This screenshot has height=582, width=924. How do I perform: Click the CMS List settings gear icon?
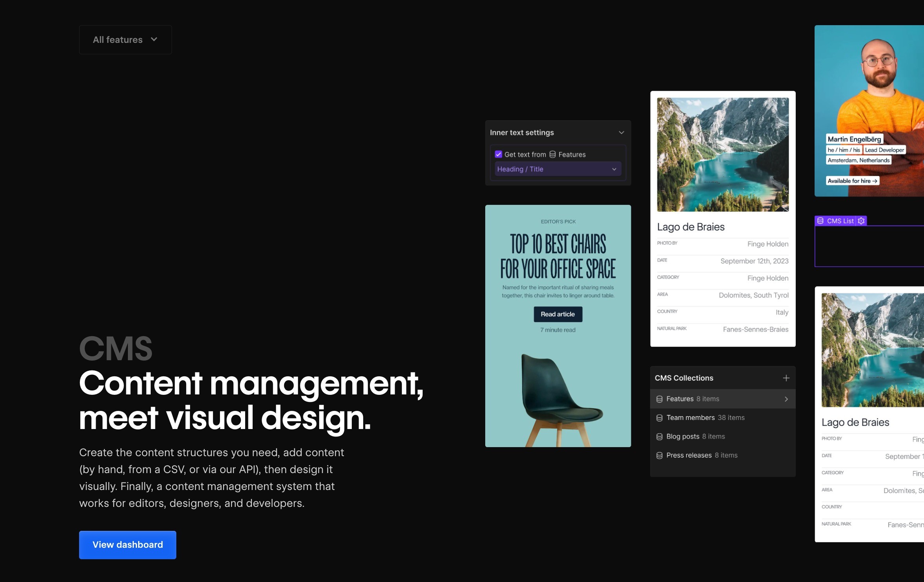861,221
